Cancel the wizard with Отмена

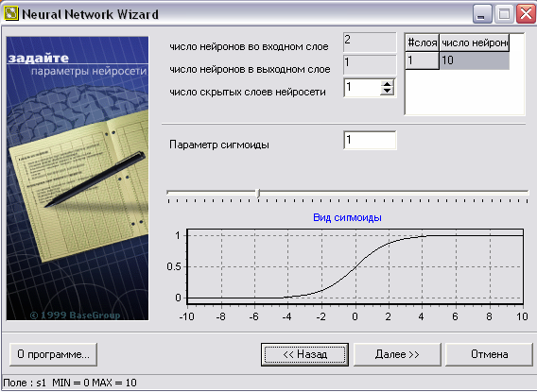[489, 354]
